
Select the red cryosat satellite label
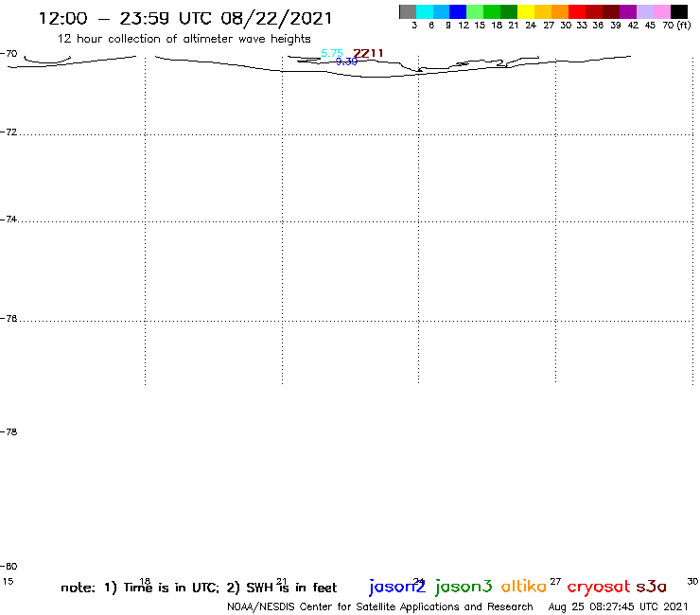(599, 587)
